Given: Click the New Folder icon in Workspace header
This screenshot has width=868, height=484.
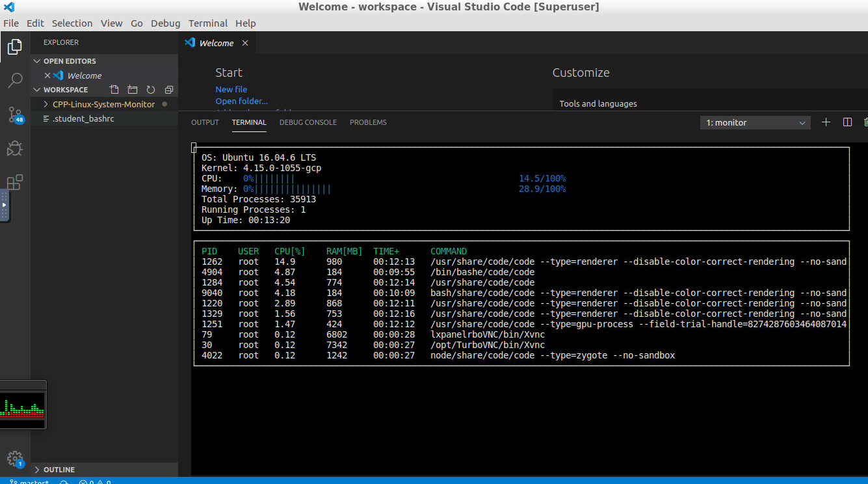Looking at the screenshot, I should click(x=133, y=90).
